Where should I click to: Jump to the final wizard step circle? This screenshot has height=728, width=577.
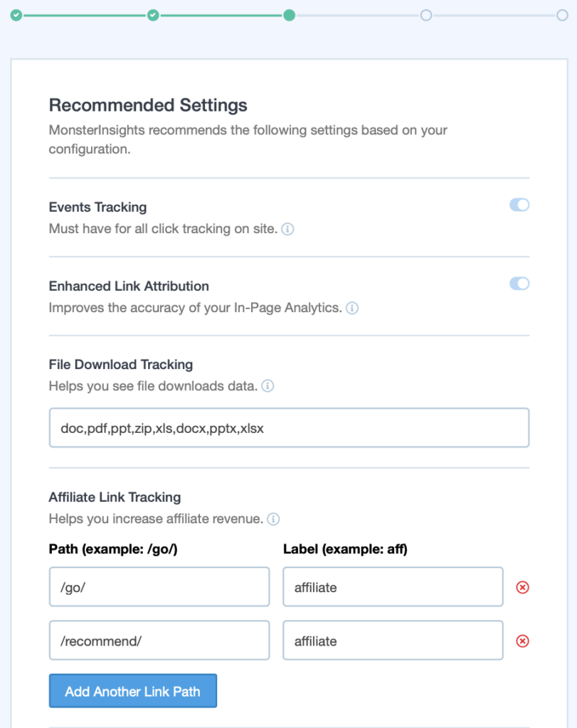pyautogui.click(x=562, y=16)
